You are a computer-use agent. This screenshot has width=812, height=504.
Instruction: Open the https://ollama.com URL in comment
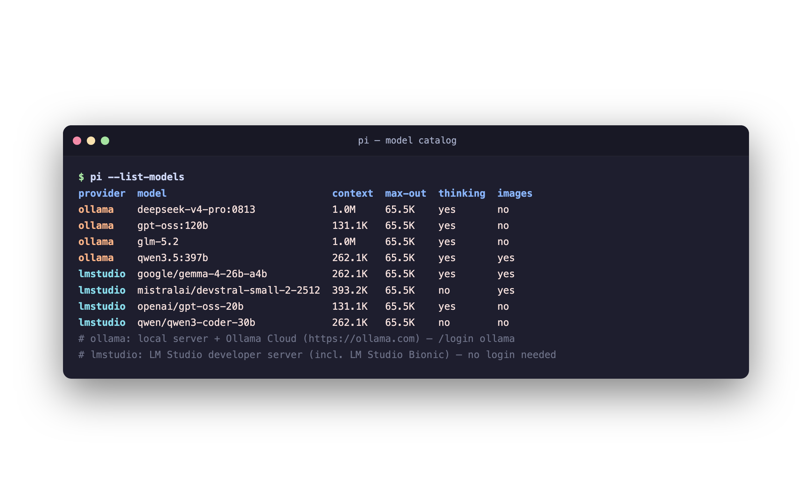point(362,339)
